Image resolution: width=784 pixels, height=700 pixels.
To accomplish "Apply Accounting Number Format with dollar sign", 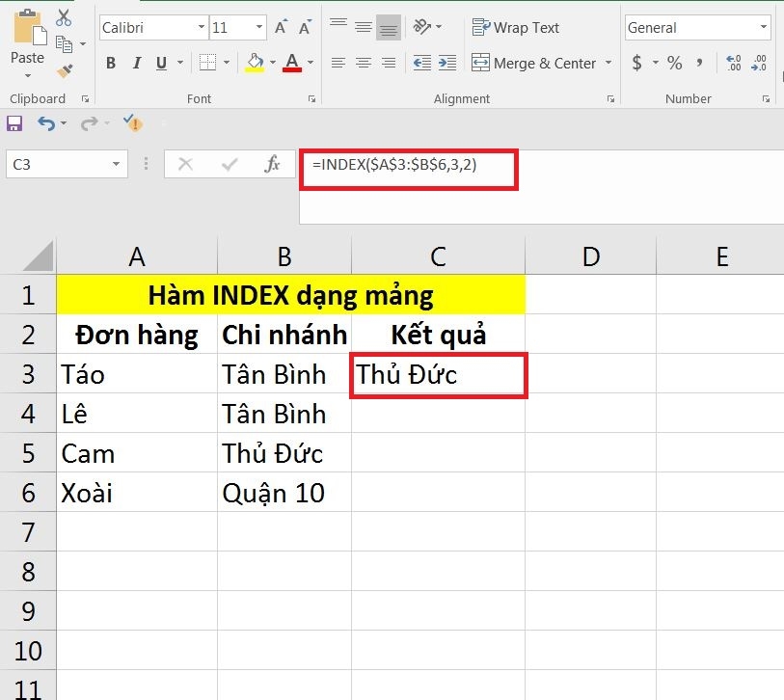I will (635, 64).
